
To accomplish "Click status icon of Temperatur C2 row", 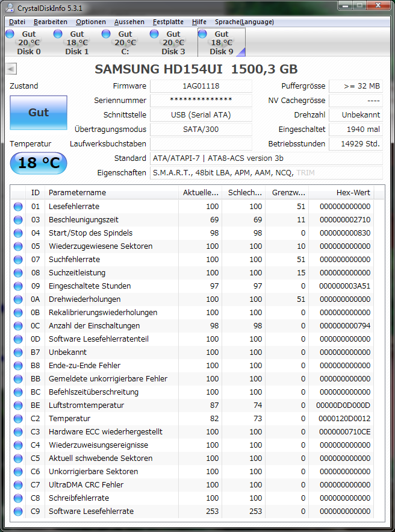I will (x=18, y=418).
